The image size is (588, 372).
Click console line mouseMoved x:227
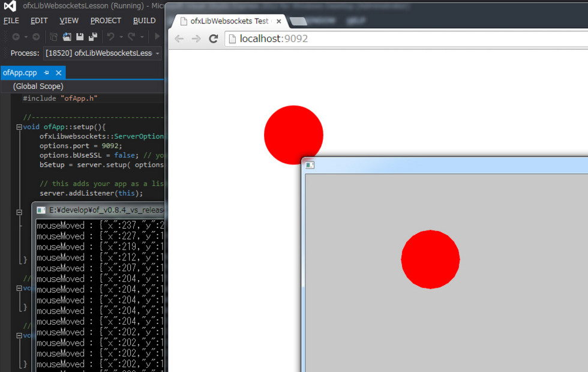[100, 236]
